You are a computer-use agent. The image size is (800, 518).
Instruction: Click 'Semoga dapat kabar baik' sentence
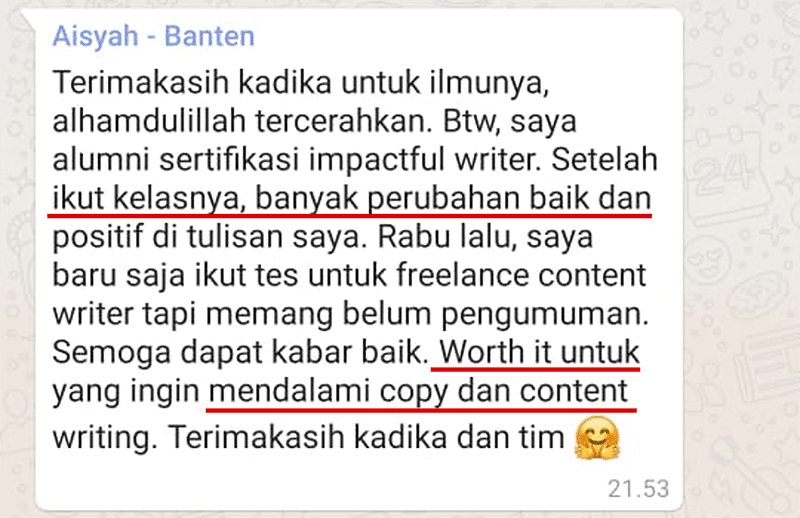click(240, 353)
